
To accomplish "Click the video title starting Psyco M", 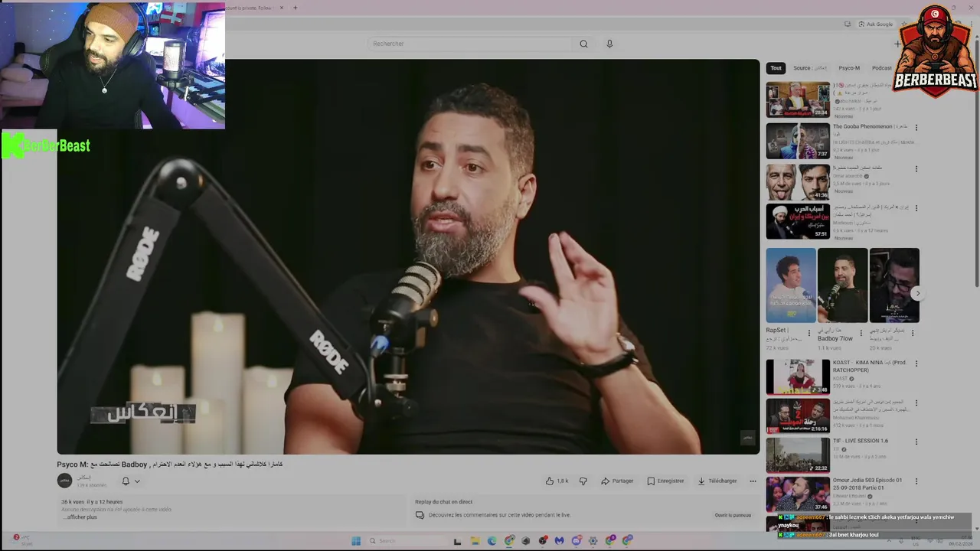I will (x=170, y=464).
